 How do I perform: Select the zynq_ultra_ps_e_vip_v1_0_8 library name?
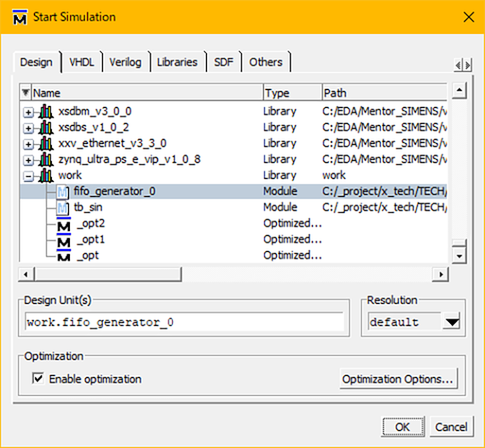point(130,159)
